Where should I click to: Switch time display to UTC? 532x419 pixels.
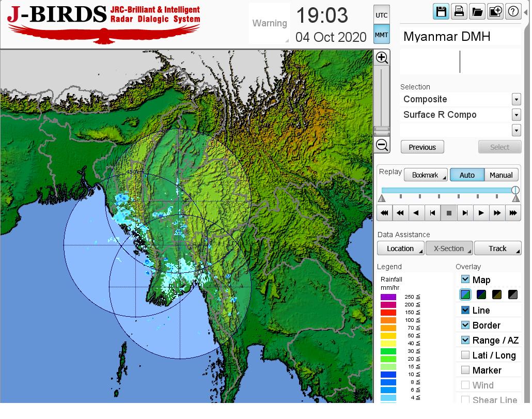(381, 15)
